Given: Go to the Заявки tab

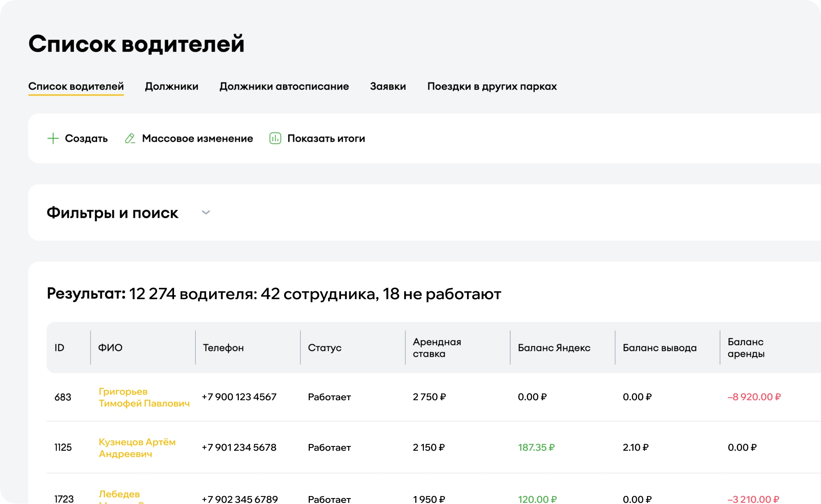Looking at the screenshot, I should click(x=388, y=86).
